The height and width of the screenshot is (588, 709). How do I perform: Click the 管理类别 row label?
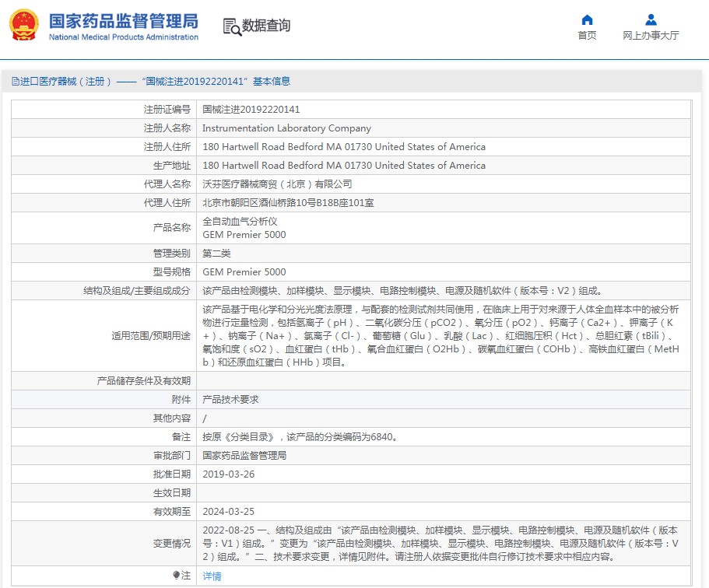(x=172, y=253)
